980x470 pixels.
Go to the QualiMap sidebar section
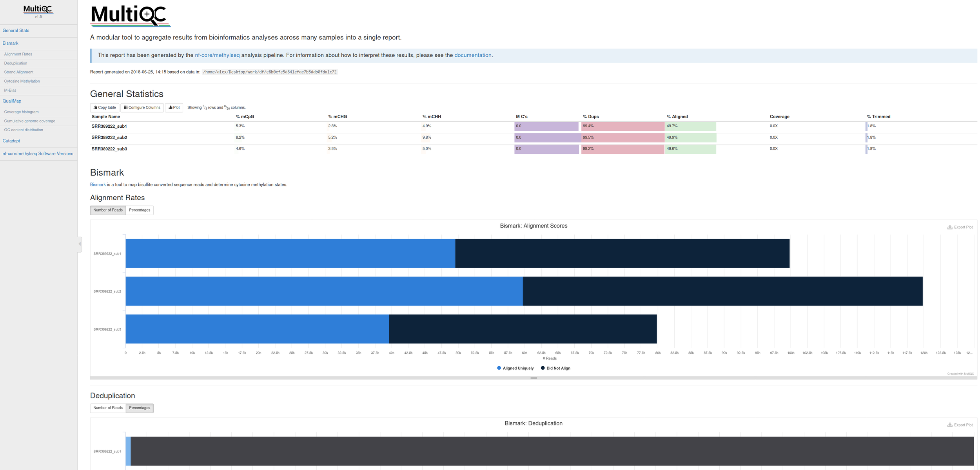pos(12,101)
